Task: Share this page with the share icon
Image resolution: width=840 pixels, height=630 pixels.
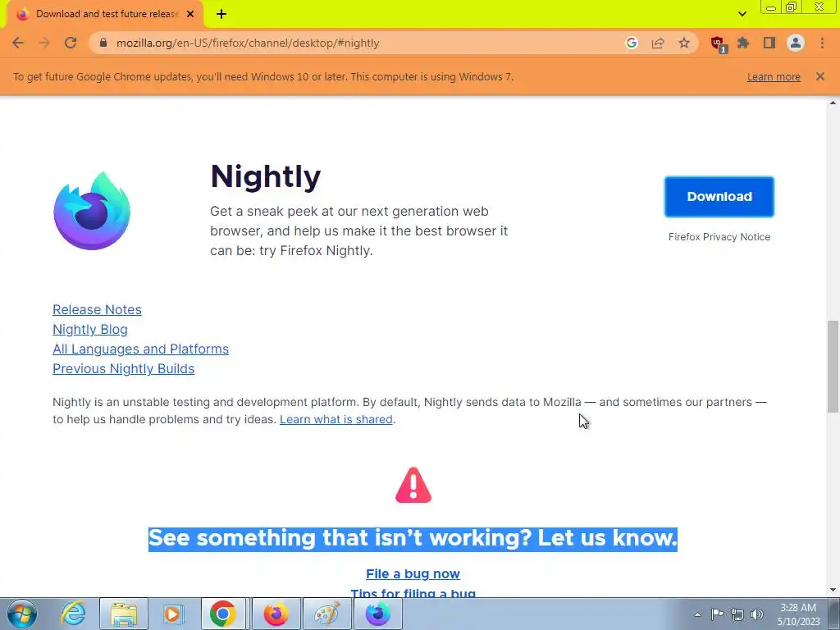Action: [x=658, y=43]
